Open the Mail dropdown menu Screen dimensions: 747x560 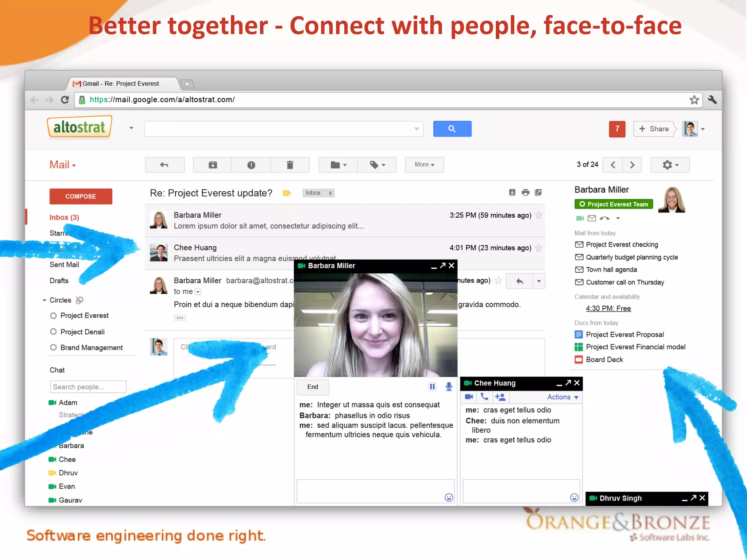63,165
